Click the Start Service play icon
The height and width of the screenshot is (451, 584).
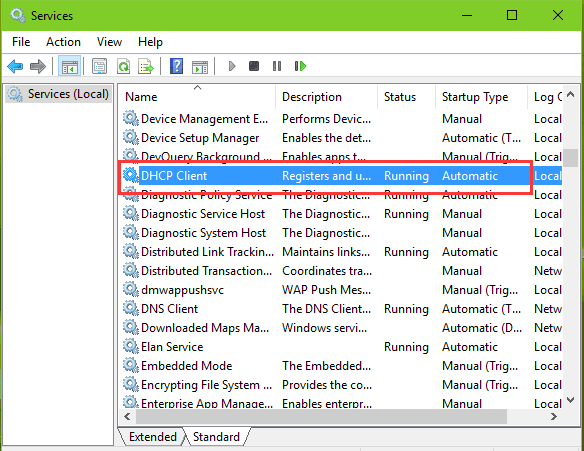click(232, 66)
